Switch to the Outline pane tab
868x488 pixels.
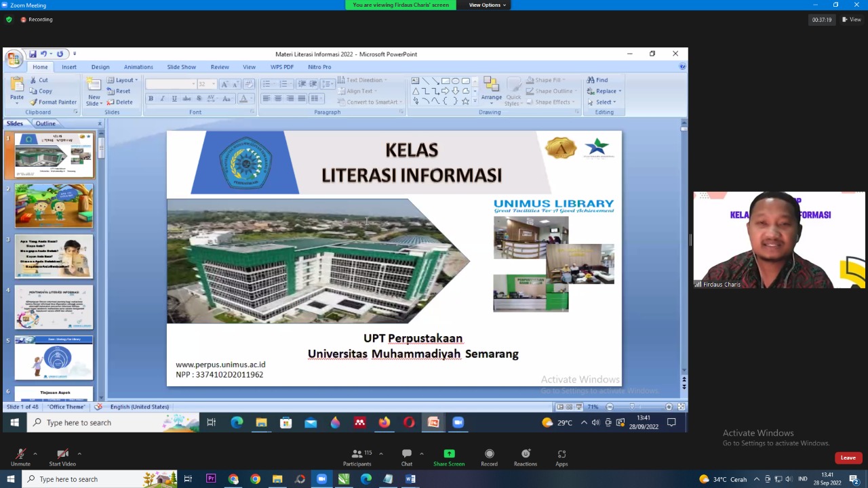[45, 123]
